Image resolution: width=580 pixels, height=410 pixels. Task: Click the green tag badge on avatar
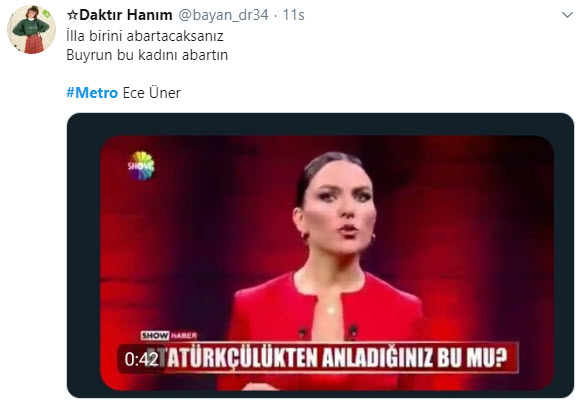coord(46,14)
